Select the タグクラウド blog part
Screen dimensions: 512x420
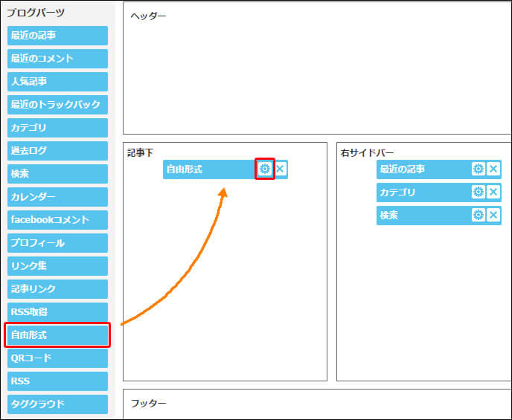[57, 404]
